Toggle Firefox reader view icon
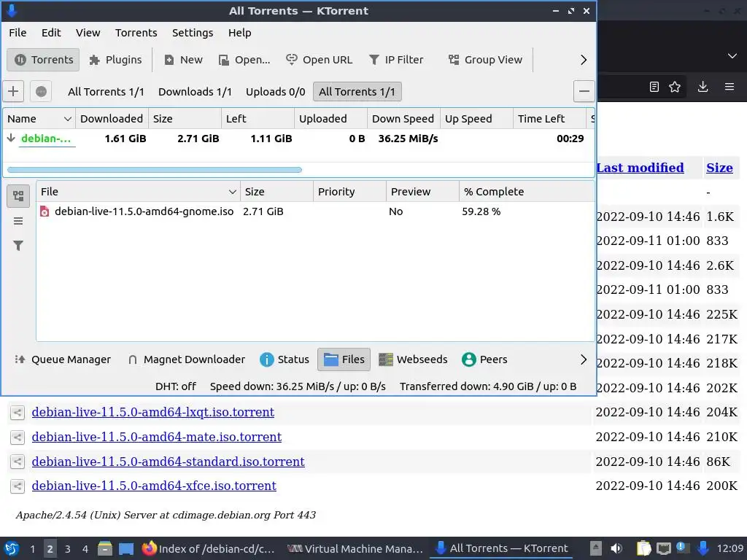Screen dimensions: 747x560 point(654,87)
